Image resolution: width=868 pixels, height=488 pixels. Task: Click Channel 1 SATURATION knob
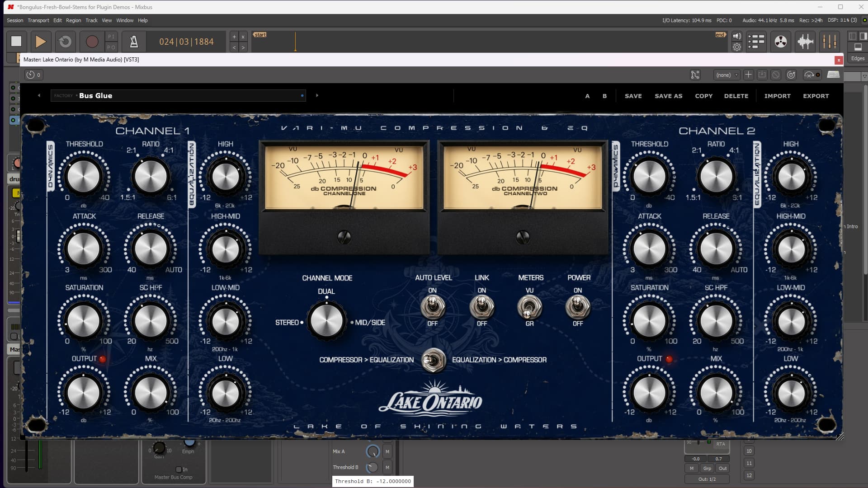tap(84, 320)
